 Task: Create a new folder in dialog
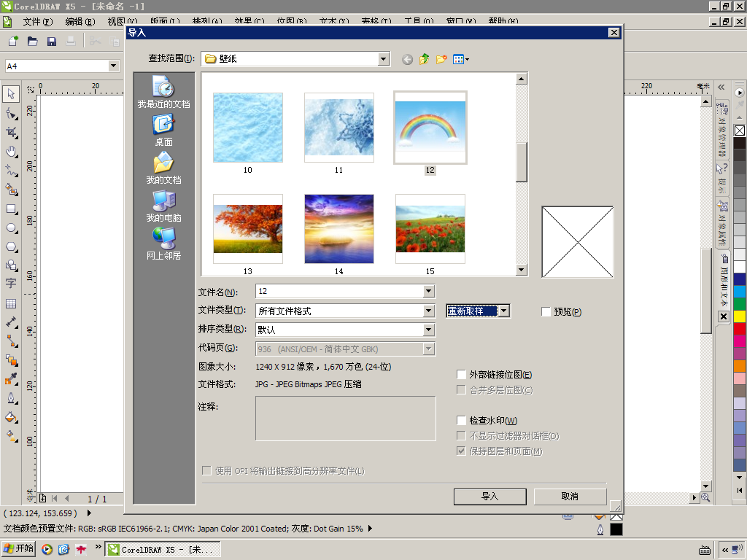pos(441,59)
